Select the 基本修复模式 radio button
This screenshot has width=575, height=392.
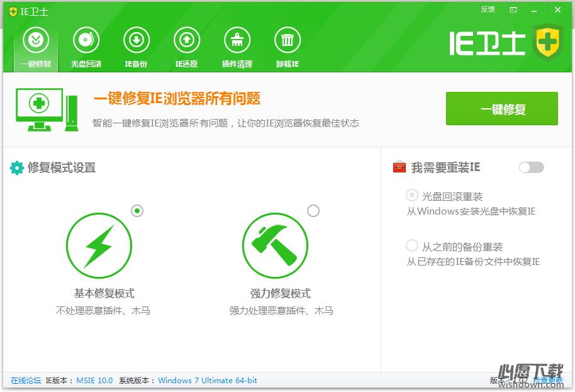pos(137,211)
